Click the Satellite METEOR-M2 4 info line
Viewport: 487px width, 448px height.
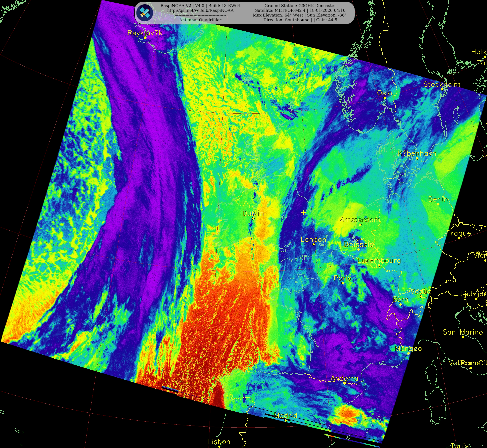(300, 10)
